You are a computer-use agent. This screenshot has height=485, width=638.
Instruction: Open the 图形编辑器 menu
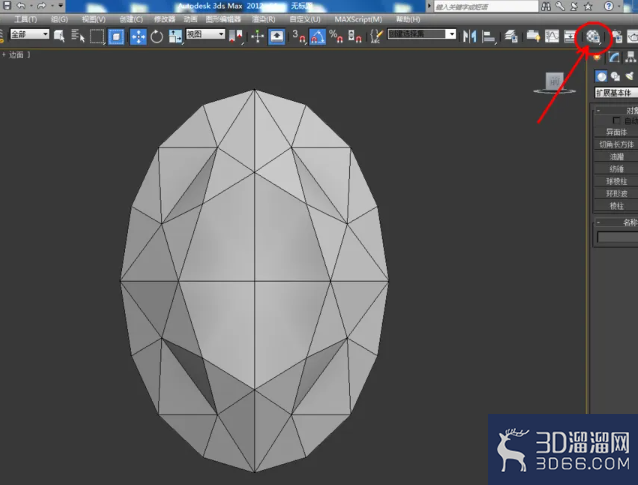click(223, 19)
